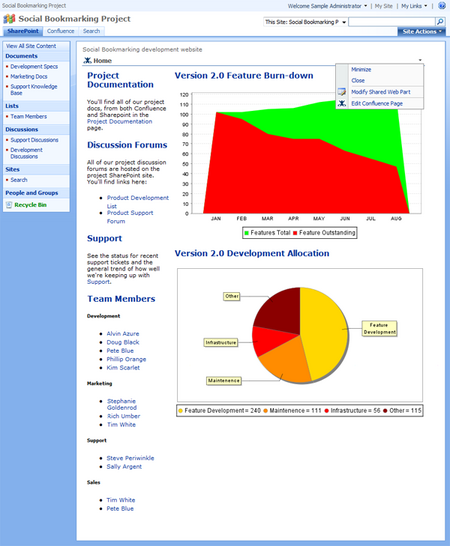Open Development Specs library

pos(34,67)
